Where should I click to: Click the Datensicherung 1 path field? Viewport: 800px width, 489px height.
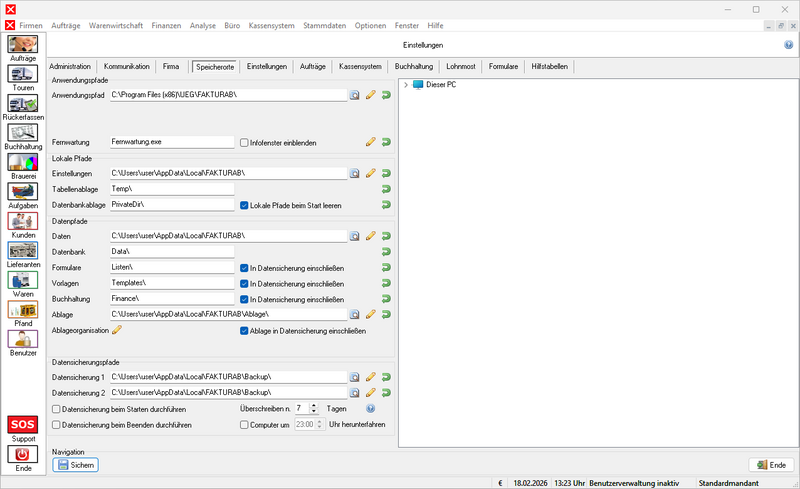tap(228, 377)
